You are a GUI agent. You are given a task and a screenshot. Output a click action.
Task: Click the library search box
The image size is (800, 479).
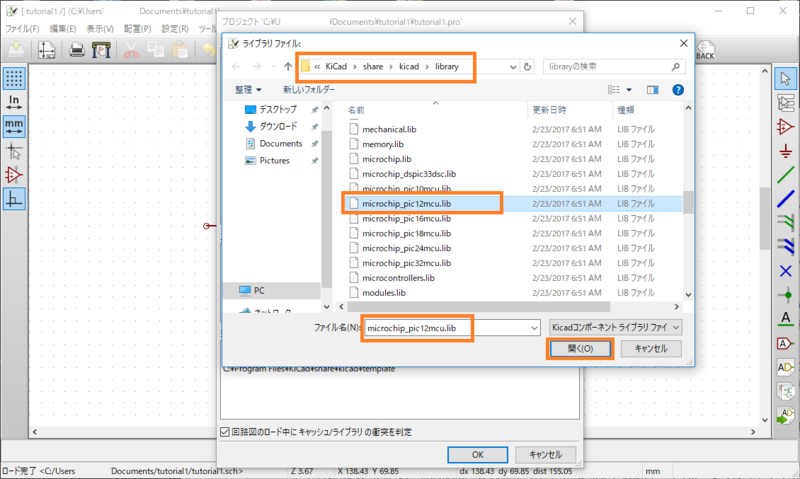tap(614, 67)
